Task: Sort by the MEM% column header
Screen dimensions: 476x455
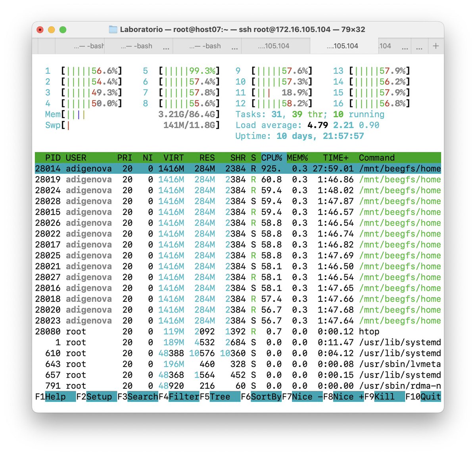Action: (297, 157)
